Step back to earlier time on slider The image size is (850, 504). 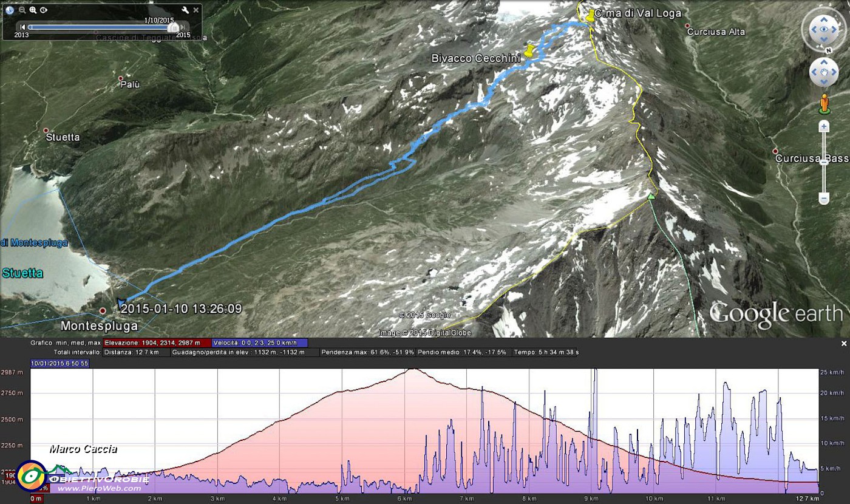point(22,27)
